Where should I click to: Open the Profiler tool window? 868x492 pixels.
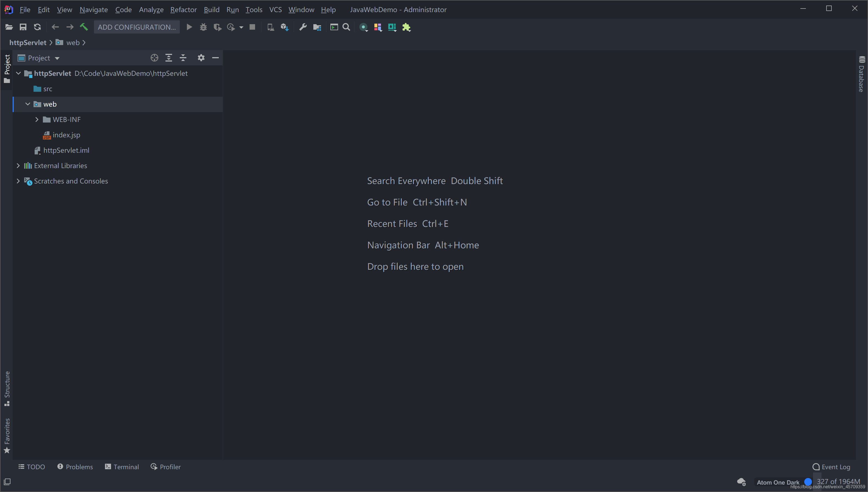166,467
